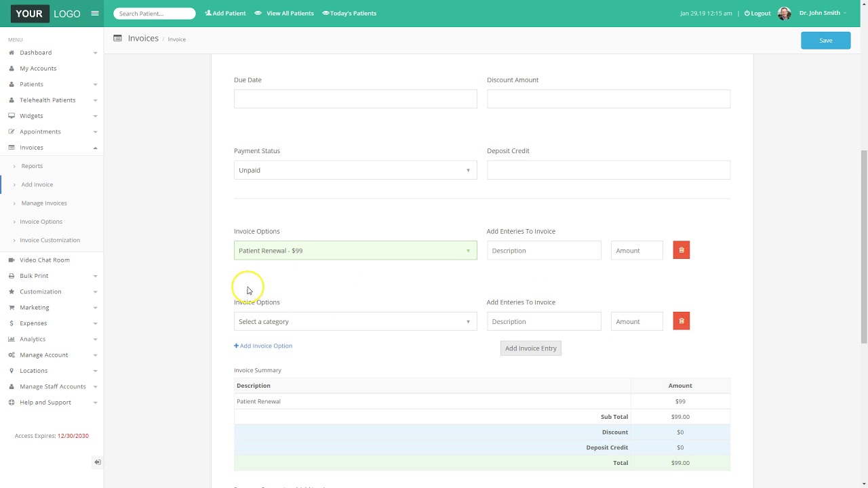Screen dimensions: 868x488
Task: Open Payment Status dropdown showing Unpaid
Action: click(x=355, y=170)
